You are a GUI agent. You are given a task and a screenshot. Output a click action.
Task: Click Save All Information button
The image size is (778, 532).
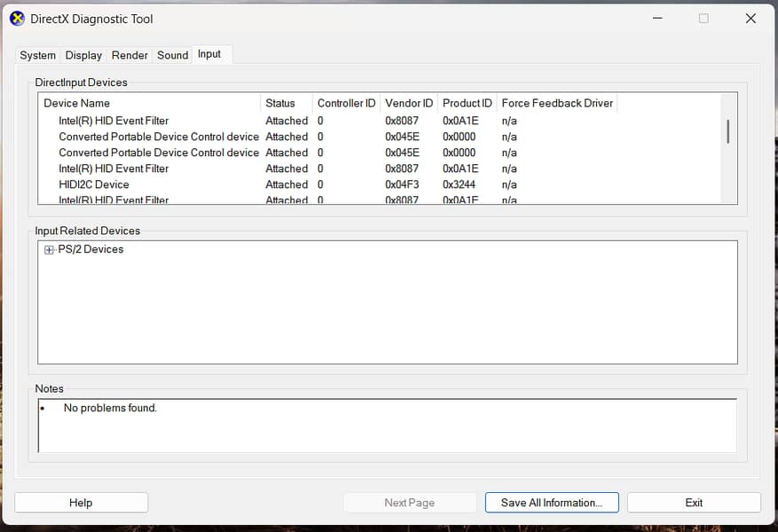tap(551, 503)
